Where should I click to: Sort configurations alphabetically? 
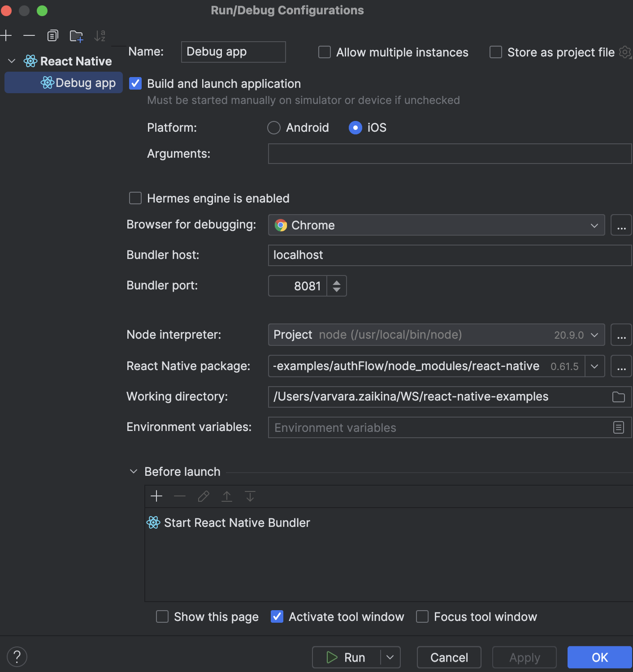[100, 36]
